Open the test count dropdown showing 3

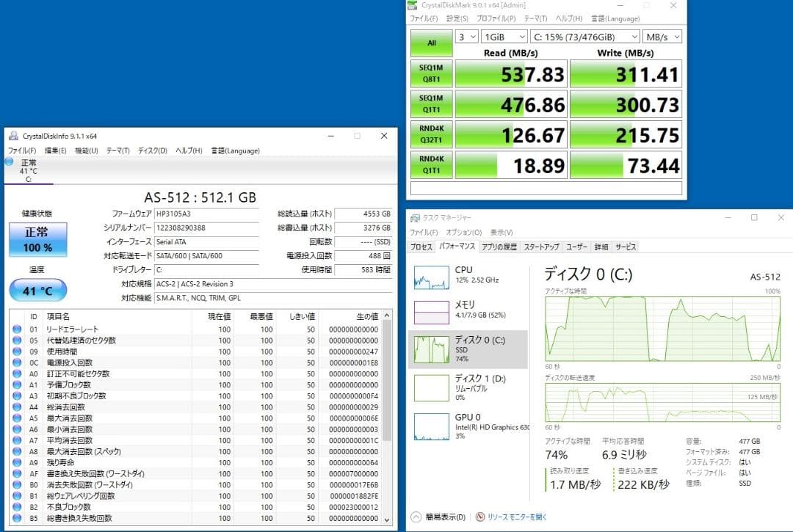coord(464,36)
